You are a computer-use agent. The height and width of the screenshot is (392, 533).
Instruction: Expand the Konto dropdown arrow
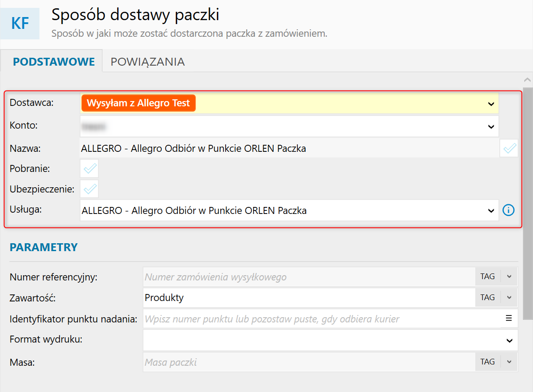click(491, 126)
